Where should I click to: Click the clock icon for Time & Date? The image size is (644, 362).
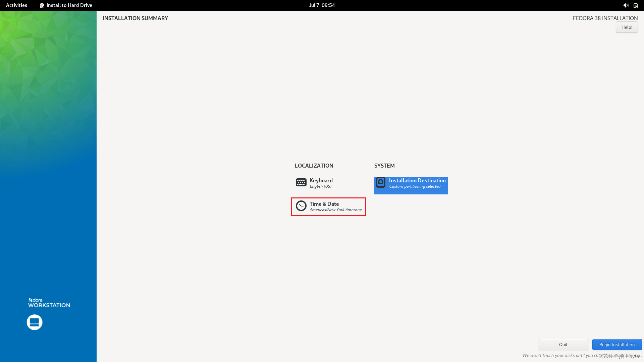(301, 206)
